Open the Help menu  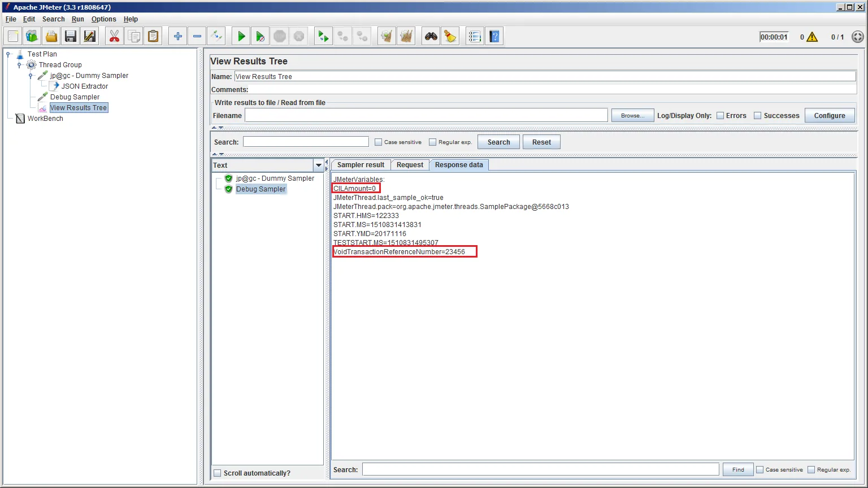[131, 19]
